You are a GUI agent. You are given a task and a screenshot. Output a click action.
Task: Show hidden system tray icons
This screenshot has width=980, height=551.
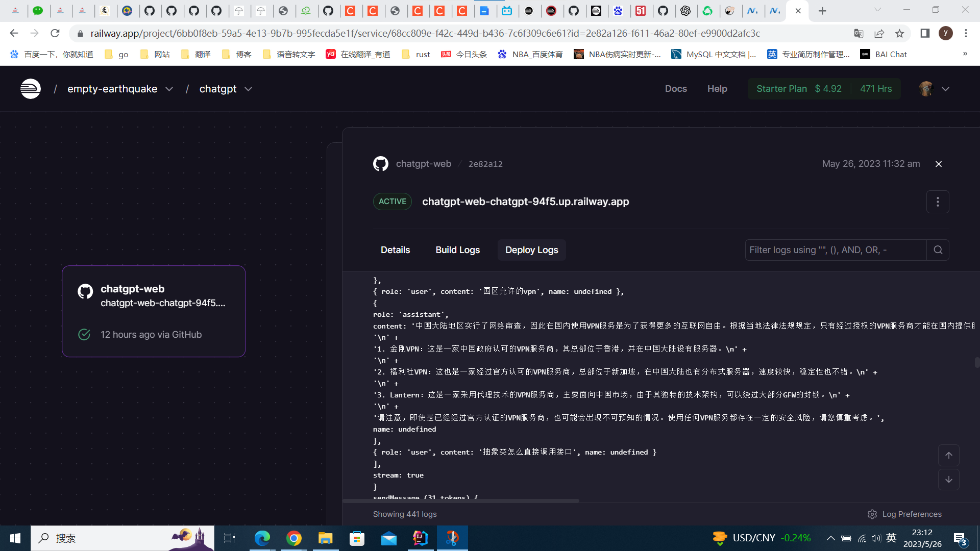(x=830, y=538)
